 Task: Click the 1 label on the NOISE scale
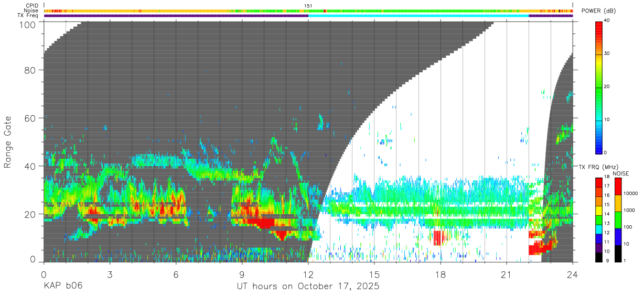click(x=625, y=260)
